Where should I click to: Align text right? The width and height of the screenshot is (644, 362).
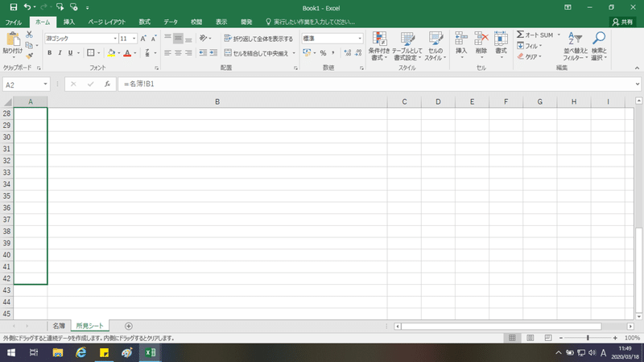click(188, 53)
